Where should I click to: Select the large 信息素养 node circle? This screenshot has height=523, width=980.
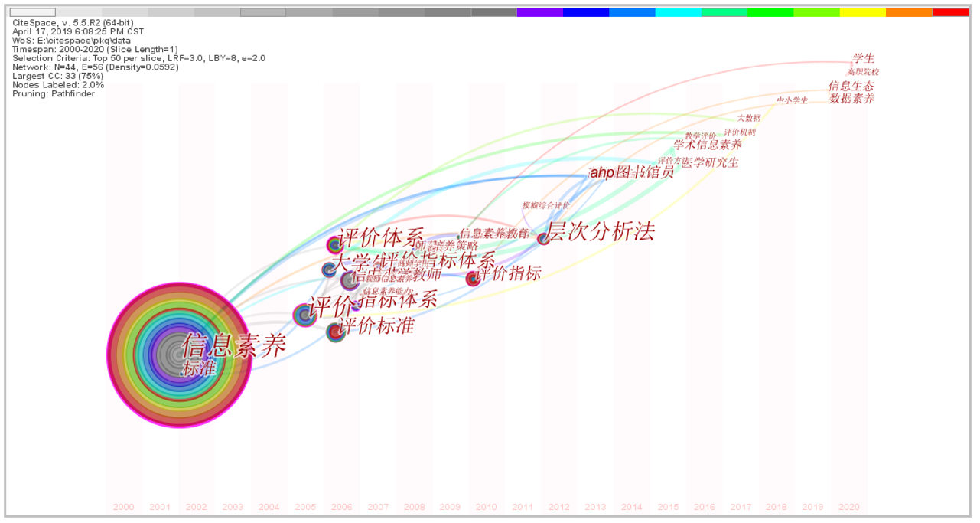[x=178, y=355]
